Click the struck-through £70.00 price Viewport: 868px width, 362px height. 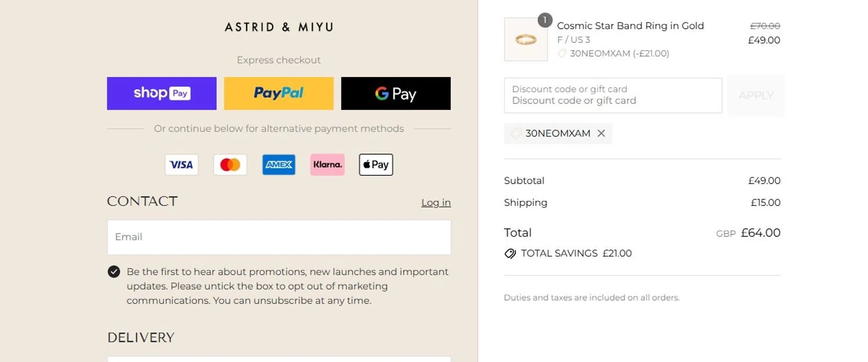(765, 26)
